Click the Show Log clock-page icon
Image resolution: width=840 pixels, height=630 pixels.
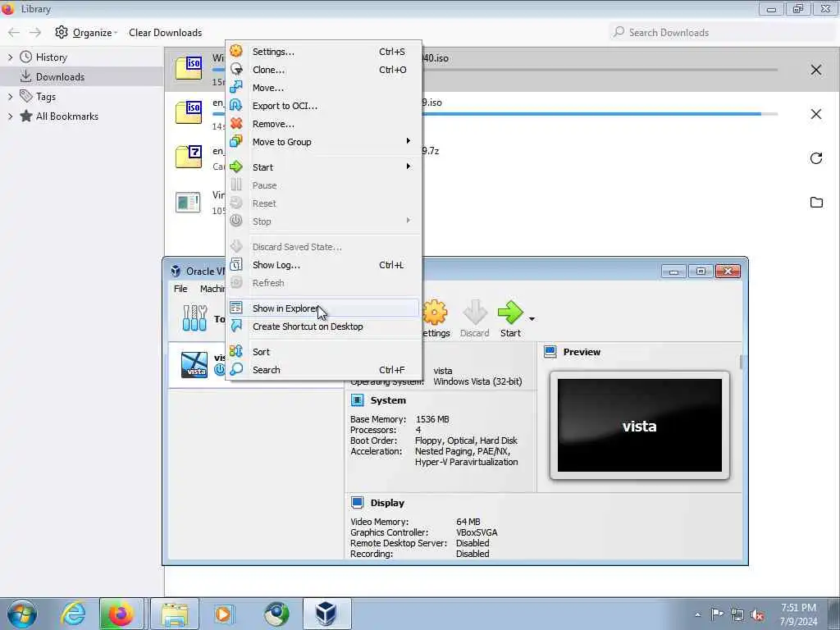236,265
